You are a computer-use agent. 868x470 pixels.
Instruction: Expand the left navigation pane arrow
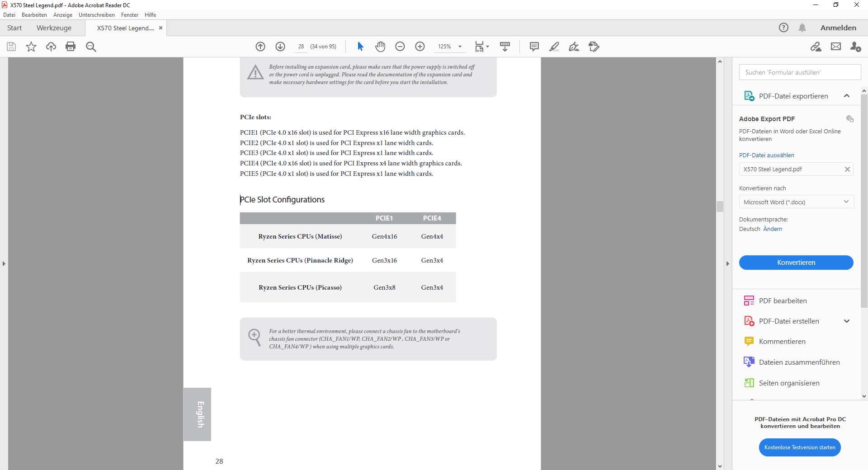coord(4,263)
